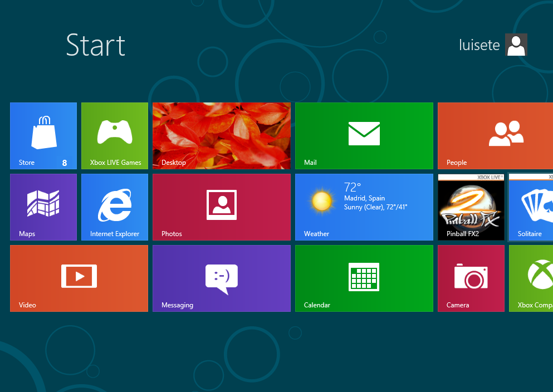Click the Start heading text
The width and height of the screenshot is (553, 392).
96,45
